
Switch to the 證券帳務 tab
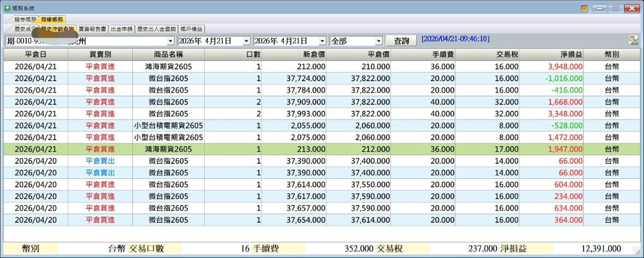(25, 19)
